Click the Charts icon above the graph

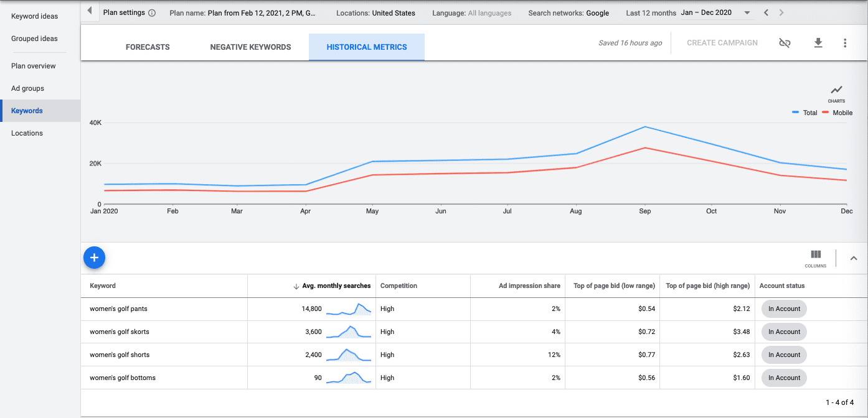(836, 91)
